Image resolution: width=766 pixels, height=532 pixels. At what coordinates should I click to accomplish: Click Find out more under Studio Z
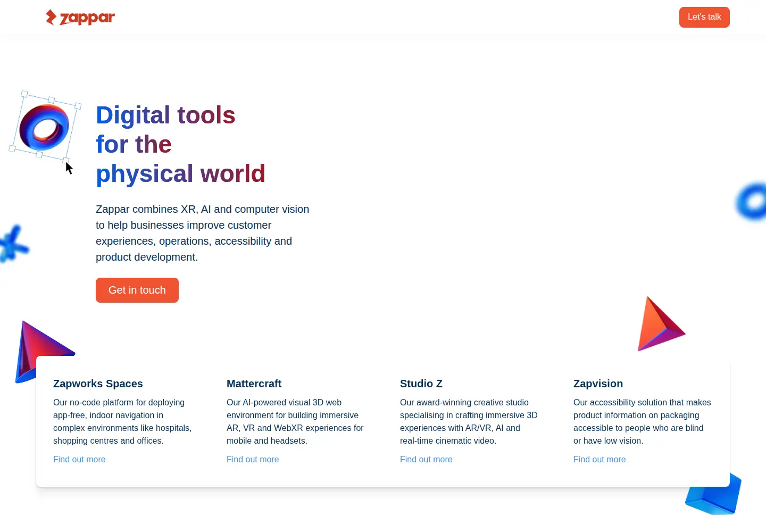click(x=426, y=459)
